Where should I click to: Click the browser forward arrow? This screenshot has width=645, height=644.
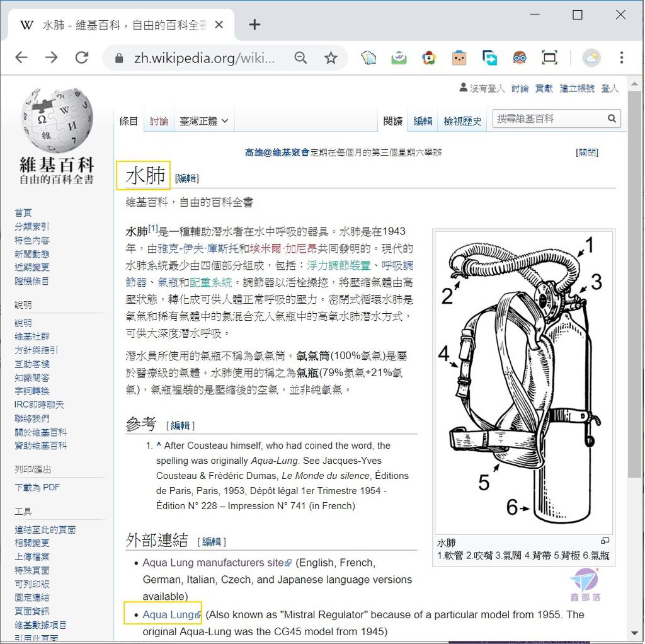click(x=52, y=57)
